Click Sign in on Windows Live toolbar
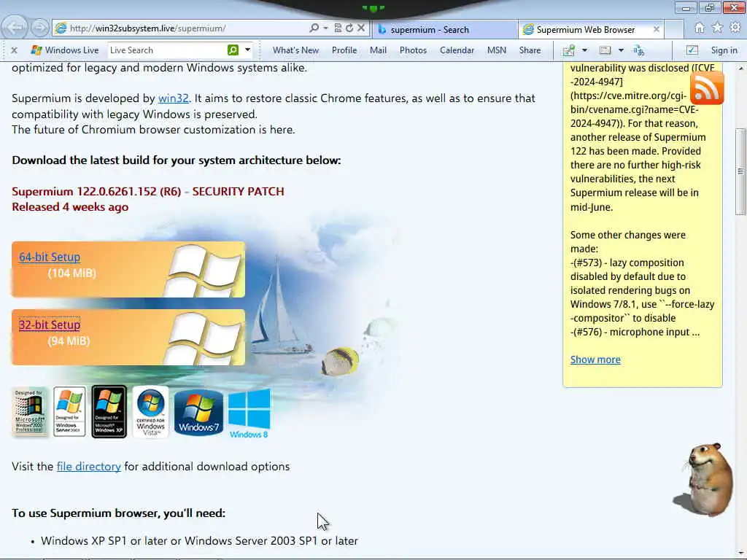Screen dimensions: 747x560 (x=724, y=50)
